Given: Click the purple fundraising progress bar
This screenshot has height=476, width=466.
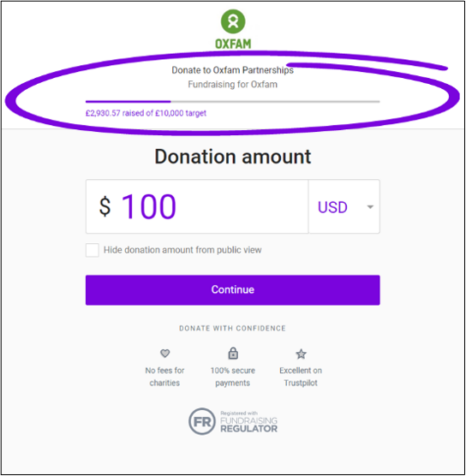Looking at the screenshot, I should coord(233,101).
